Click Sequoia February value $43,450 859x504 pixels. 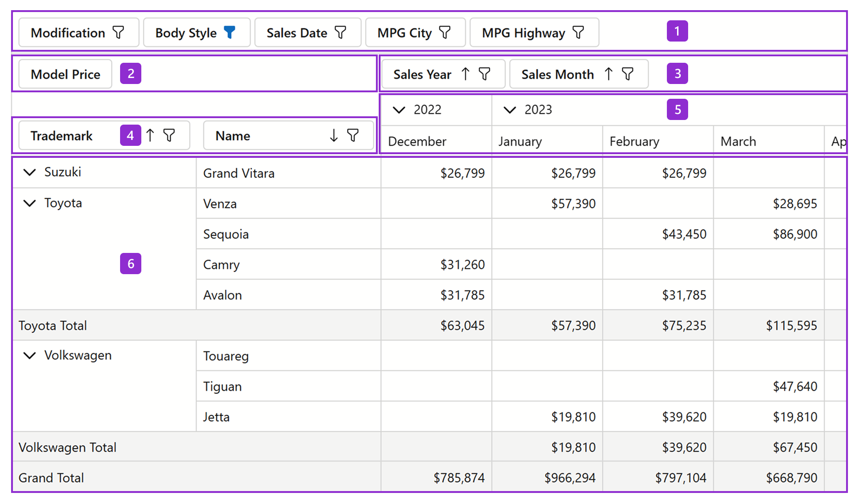point(684,234)
